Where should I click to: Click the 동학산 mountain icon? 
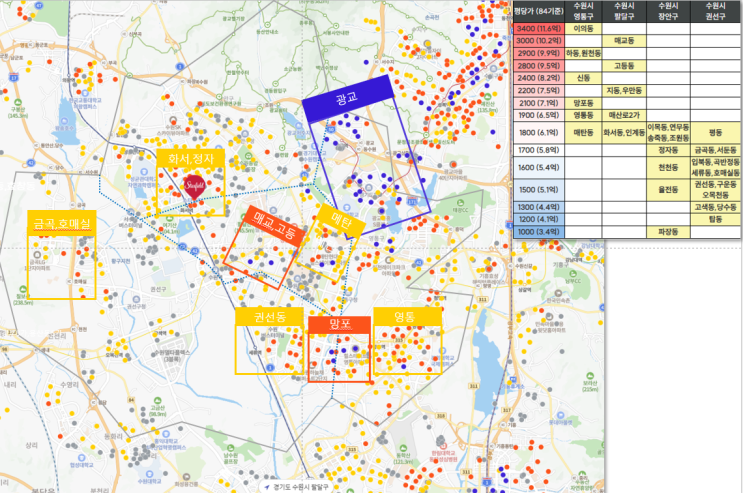click(x=403, y=448)
